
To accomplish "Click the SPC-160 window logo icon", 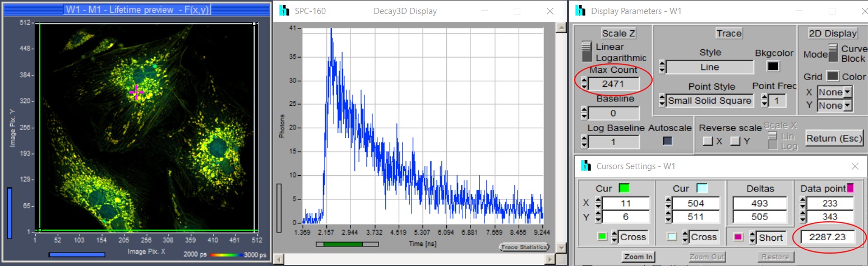I will pyautogui.click(x=284, y=11).
